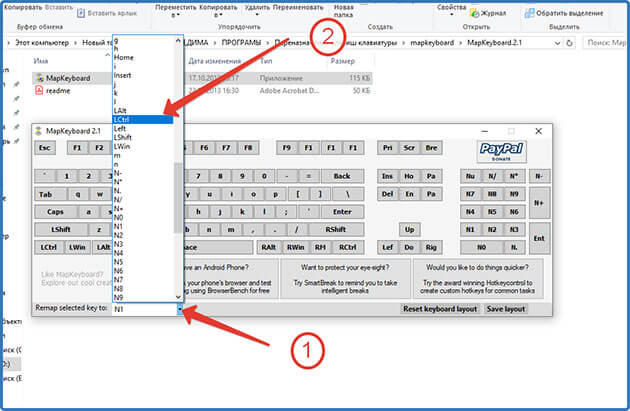630x411 pixels.
Task: Open the Переместить в dropdown in ribbon
Action: pyautogui.click(x=176, y=11)
